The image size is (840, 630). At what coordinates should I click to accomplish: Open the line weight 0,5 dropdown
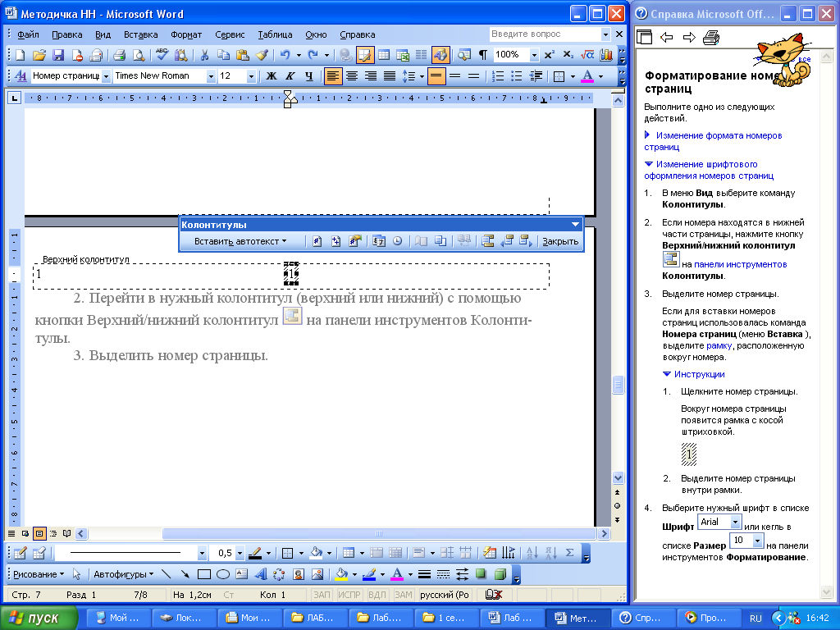click(240, 553)
